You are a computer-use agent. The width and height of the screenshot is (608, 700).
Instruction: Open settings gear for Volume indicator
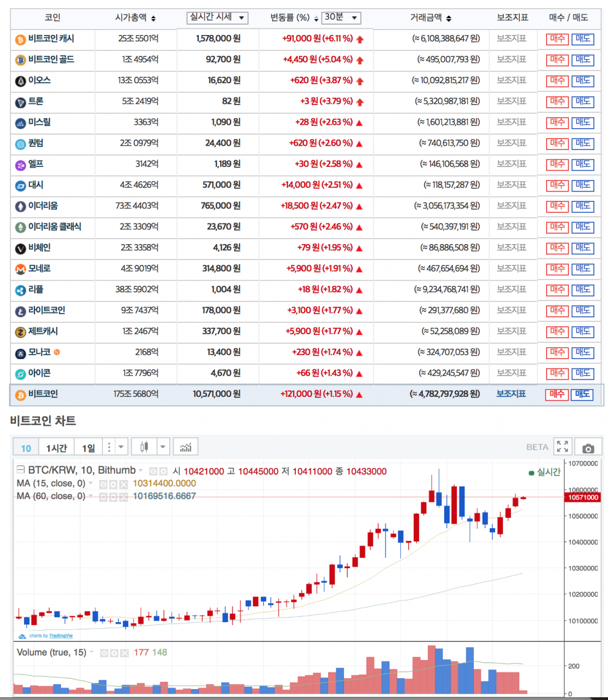pos(114,653)
